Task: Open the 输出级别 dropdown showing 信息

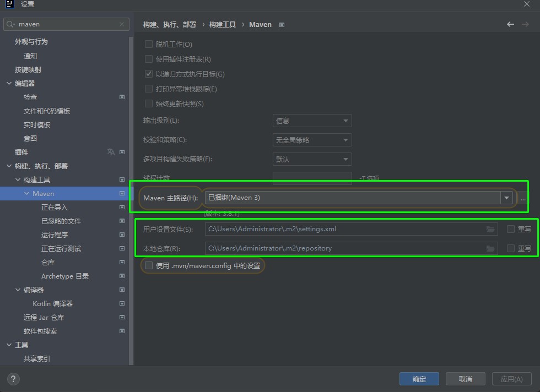Action: click(x=312, y=121)
